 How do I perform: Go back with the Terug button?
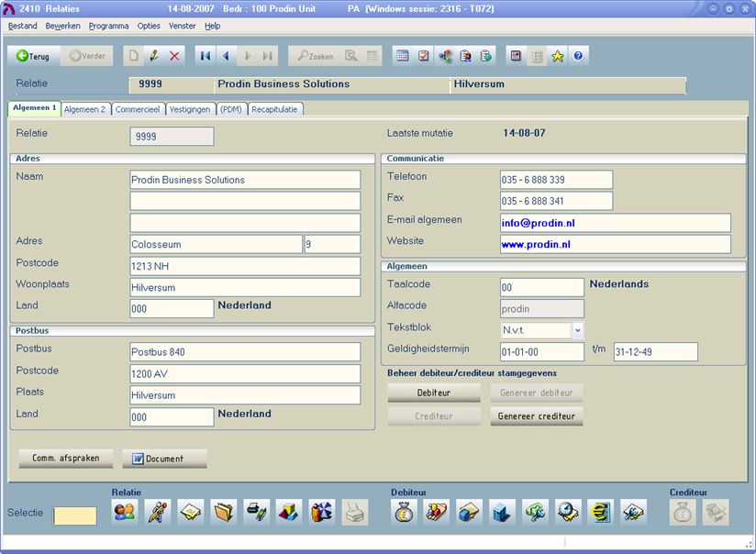coord(33,56)
